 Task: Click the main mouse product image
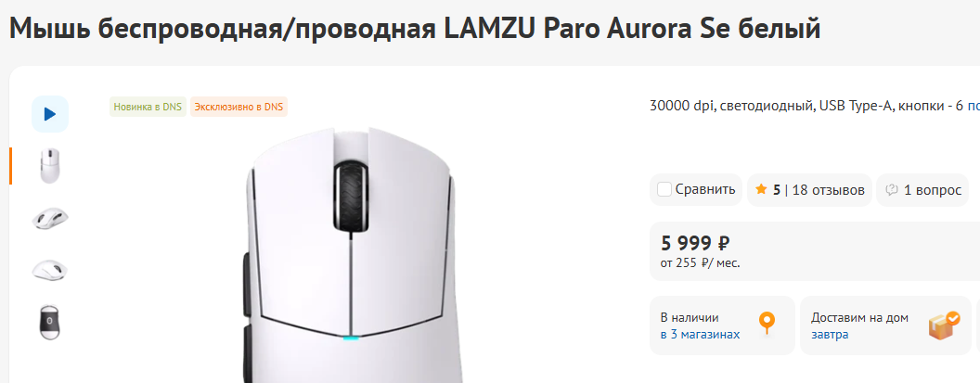[351, 255]
